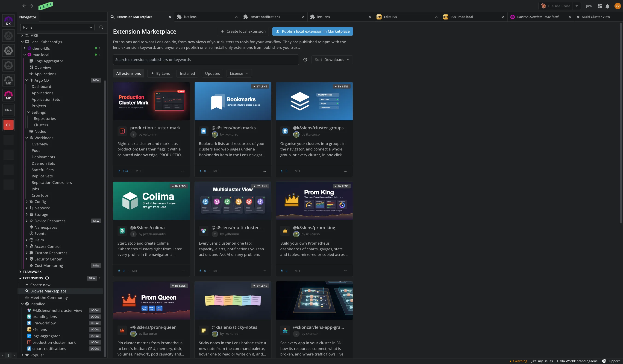The width and height of the screenshot is (623, 364).
Task: Open more options on @k8slens/prom-king card
Action: (346, 271)
